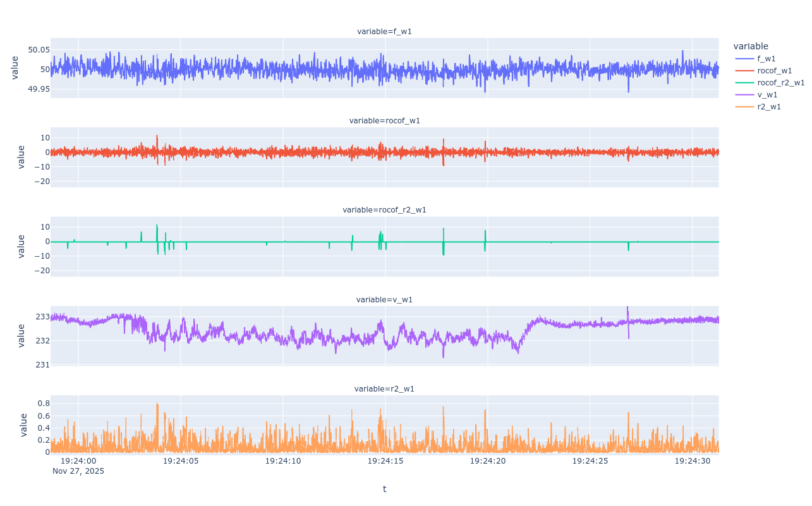Click the 19:24:00 x-axis tick label
Screen dimensions: 812x506
click(78, 461)
